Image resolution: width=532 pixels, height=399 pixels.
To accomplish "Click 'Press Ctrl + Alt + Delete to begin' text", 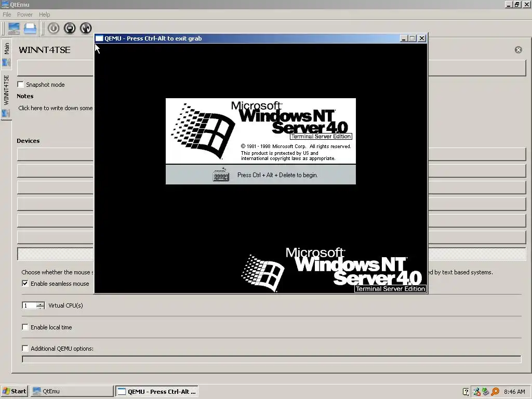I will [277, 175].
